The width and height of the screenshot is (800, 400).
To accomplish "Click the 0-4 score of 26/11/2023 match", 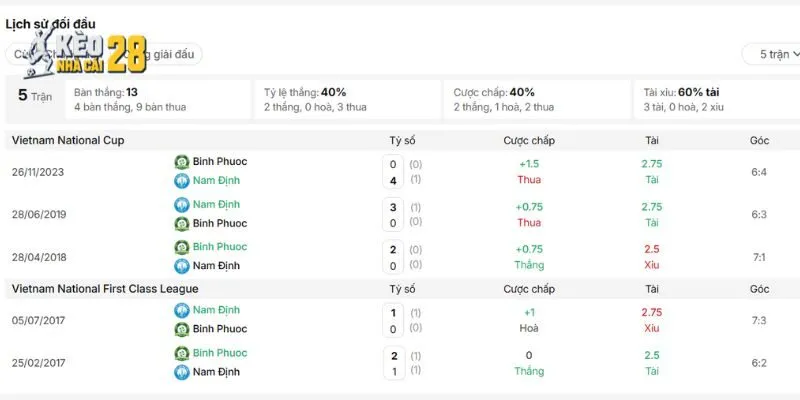I will pos(393,172).
